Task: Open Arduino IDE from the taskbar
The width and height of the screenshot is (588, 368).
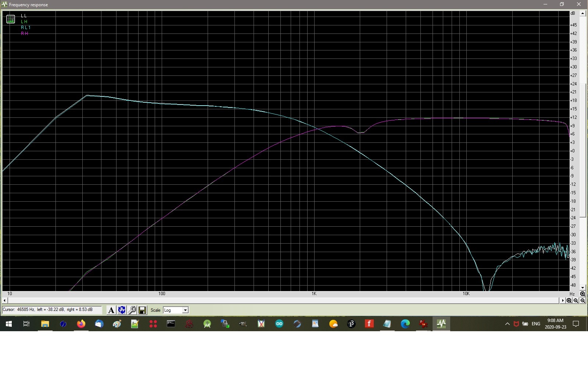Action: pyautogui.click(x=279, y=324)
